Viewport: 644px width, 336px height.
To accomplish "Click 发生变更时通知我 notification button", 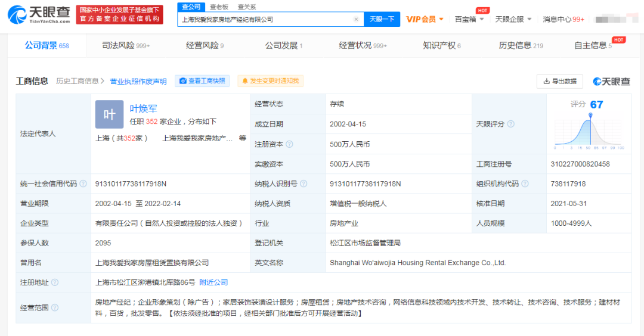I will coord(270,81).
